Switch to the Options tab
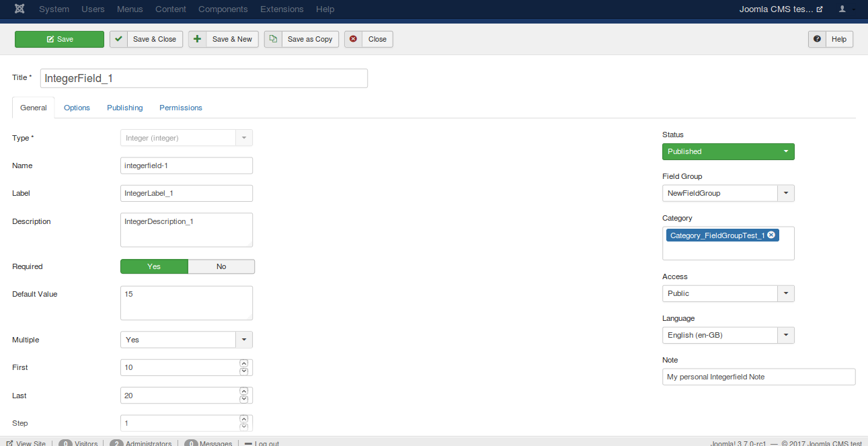This screenshot has width=868, height=446. 77,108
